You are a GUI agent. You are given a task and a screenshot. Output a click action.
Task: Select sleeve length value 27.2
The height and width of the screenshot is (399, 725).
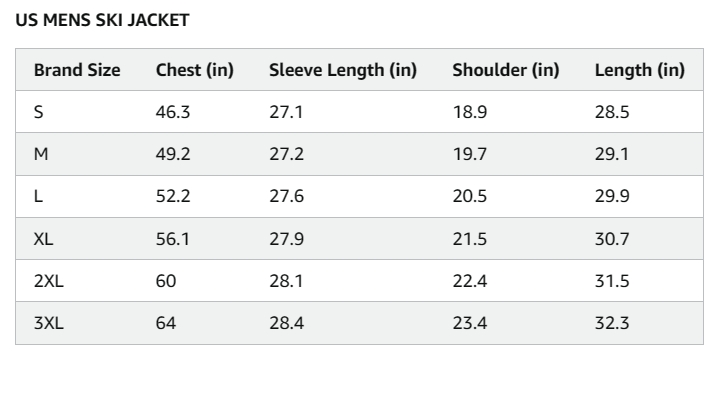(x=286, y=154)
